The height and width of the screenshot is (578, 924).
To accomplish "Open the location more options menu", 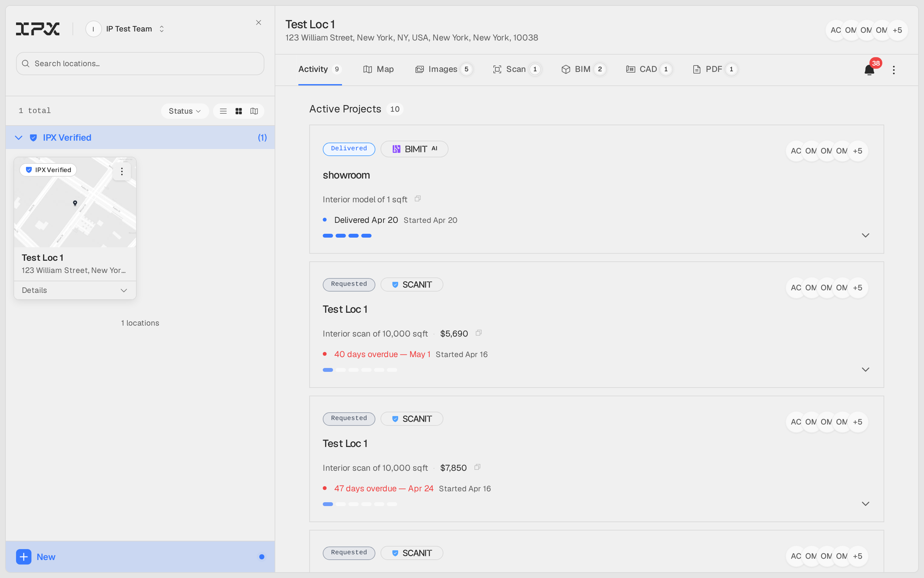I will click(894, 70).
